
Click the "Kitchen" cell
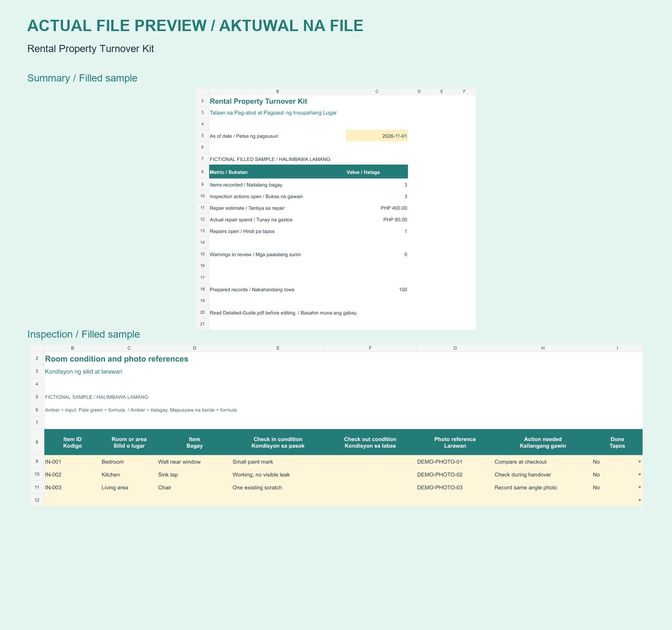tap(129, 475)
